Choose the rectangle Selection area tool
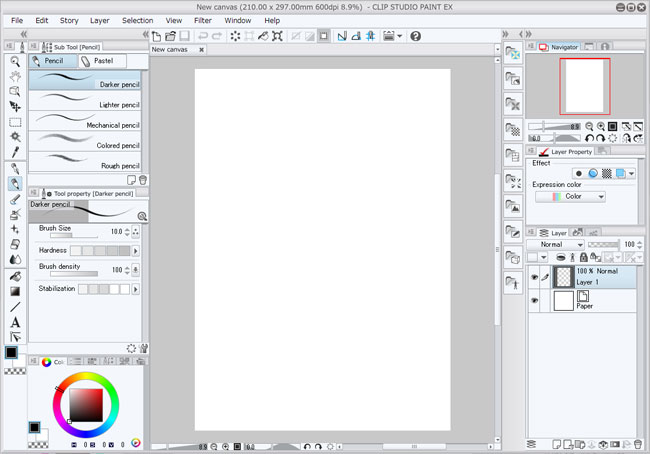The width and height of the screenshot is (650, 454). [x=15, y=122]
